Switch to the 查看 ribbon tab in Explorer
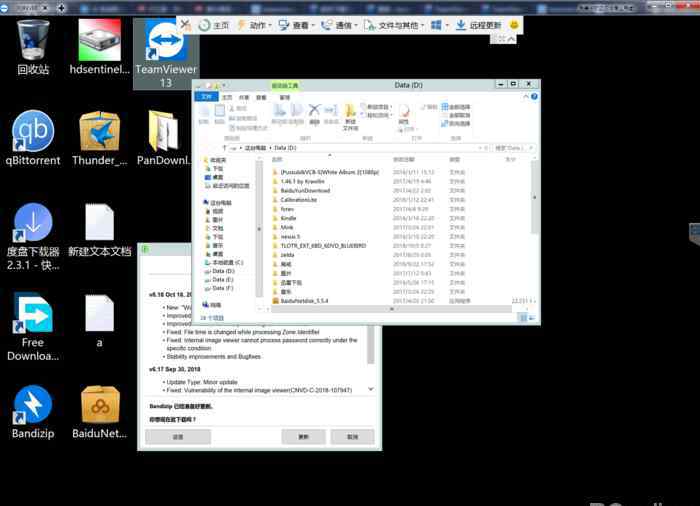 pyautogui.click(x=261, y=97)
